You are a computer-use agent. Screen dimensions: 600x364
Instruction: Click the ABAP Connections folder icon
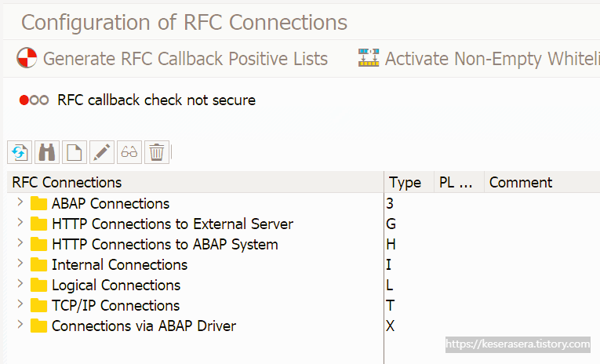coord(38,203)
